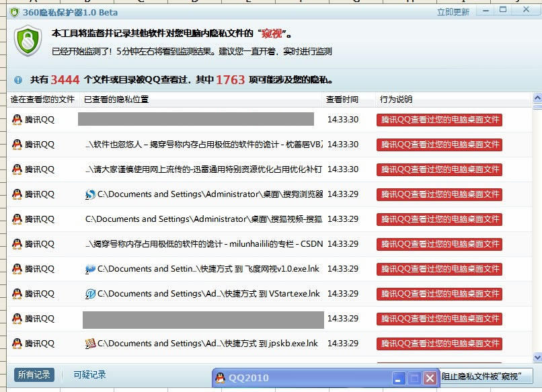The height and width of the screenshot is (392, 542).
Task: Click the penguin icon in QQ2010 window
Action: coord(220,378)
